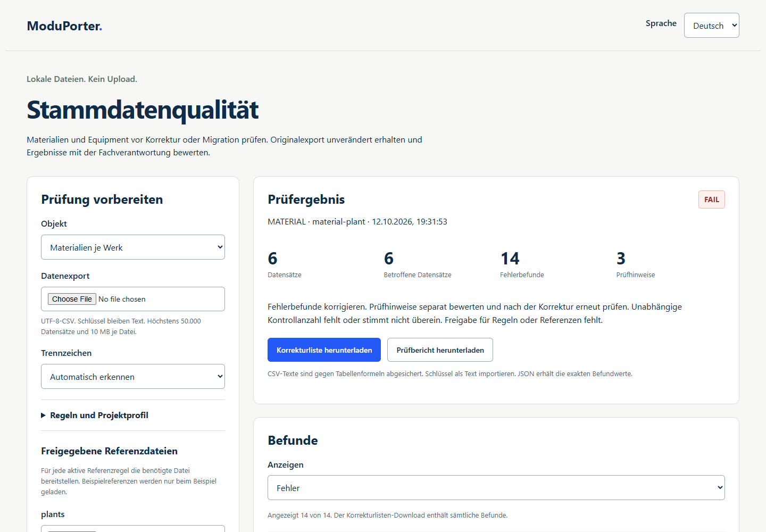Click the UTF-8-CSV file size hint
Screen dimensions: 766x532
coord(121,326)
